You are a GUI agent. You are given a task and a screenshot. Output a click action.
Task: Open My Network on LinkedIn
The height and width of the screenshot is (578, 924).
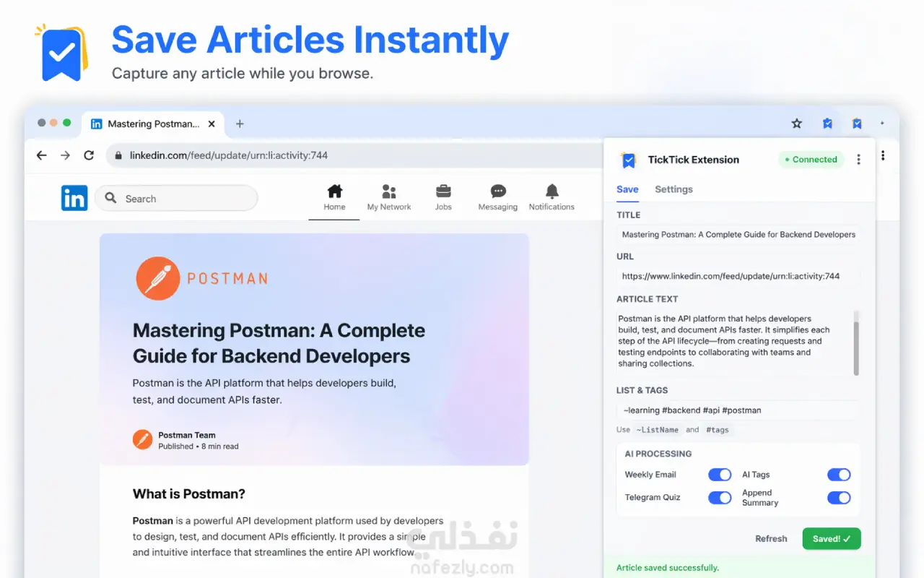click(389, 197)
